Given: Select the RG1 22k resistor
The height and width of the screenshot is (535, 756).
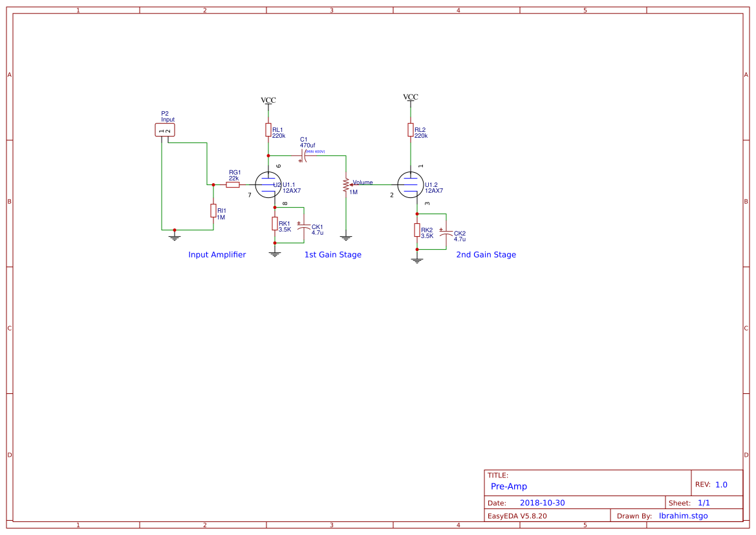Looking at the screenshot, I should coord(233,184).
